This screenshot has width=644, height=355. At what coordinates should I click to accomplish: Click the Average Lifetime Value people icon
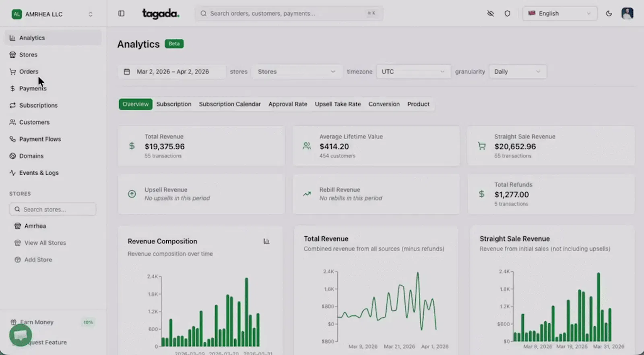click(x=307, y=146)
